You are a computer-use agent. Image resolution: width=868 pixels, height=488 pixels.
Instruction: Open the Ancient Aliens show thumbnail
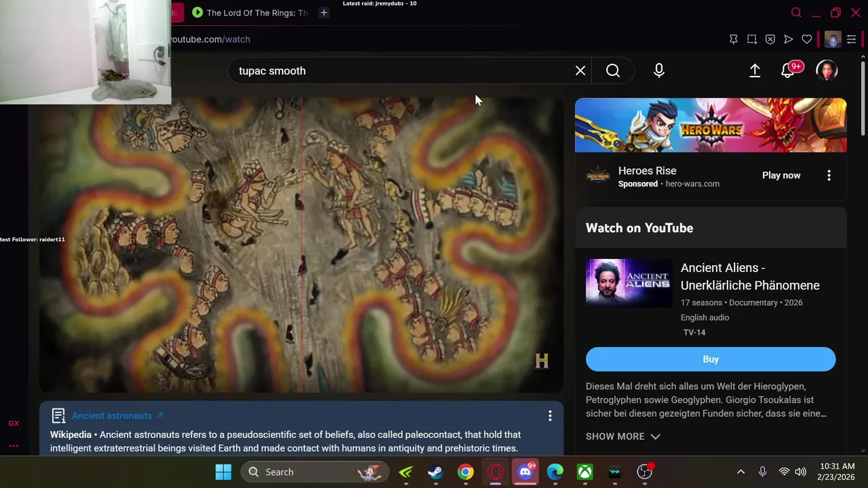pyautogui.click(x=629, y=283)
